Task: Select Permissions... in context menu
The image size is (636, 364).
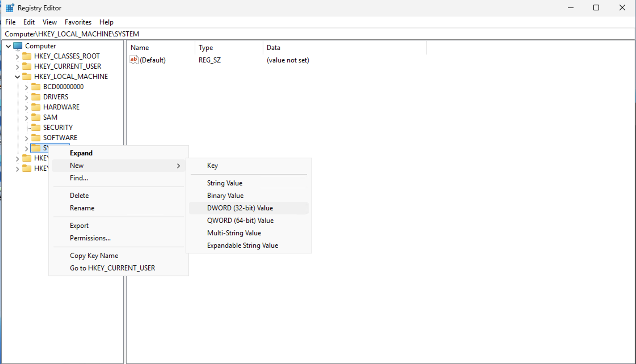Action: pyautogui.click(x=90, y=238)
